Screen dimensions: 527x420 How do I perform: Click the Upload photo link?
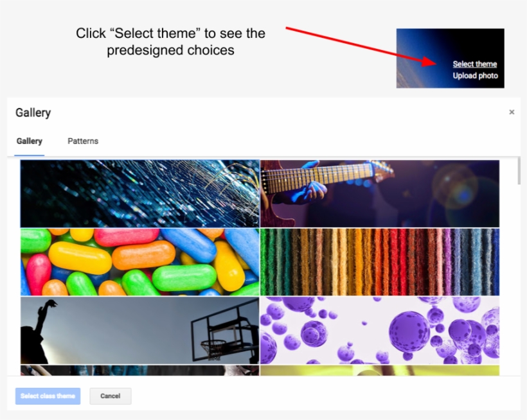(475, 76)
